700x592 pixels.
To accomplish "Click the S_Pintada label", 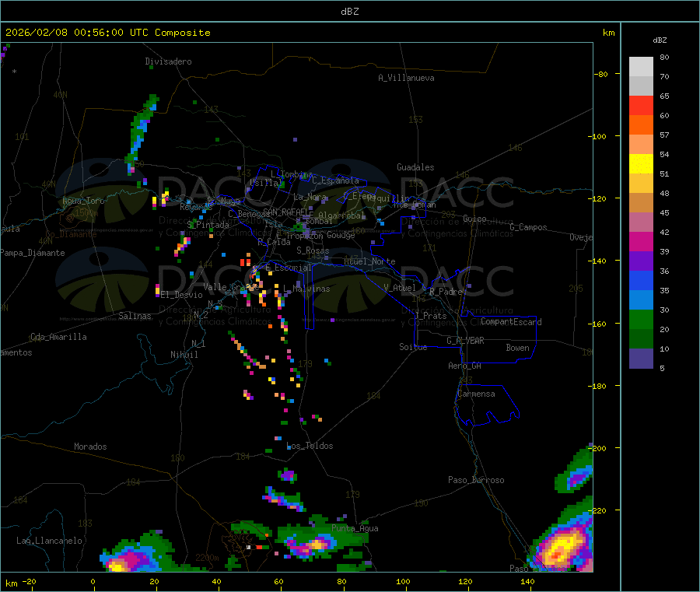I will (x=208, y=225).
